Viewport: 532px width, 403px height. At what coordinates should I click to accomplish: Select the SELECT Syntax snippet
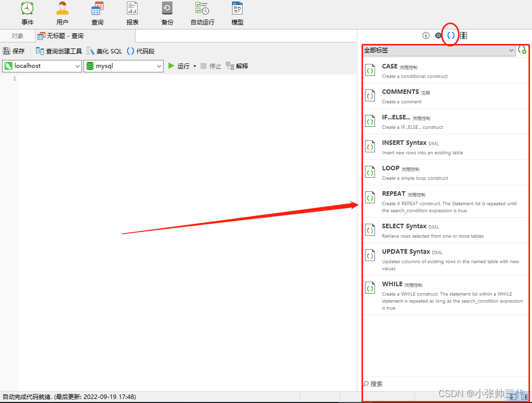pyautogui.click(x=446, y=230)
